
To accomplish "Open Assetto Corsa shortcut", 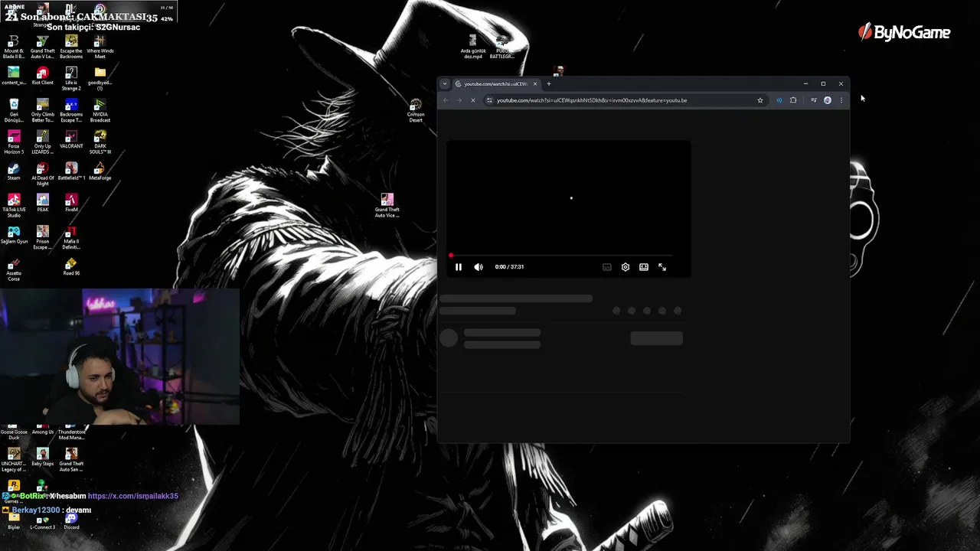I will pyautogui.click(x=14, y=269).
